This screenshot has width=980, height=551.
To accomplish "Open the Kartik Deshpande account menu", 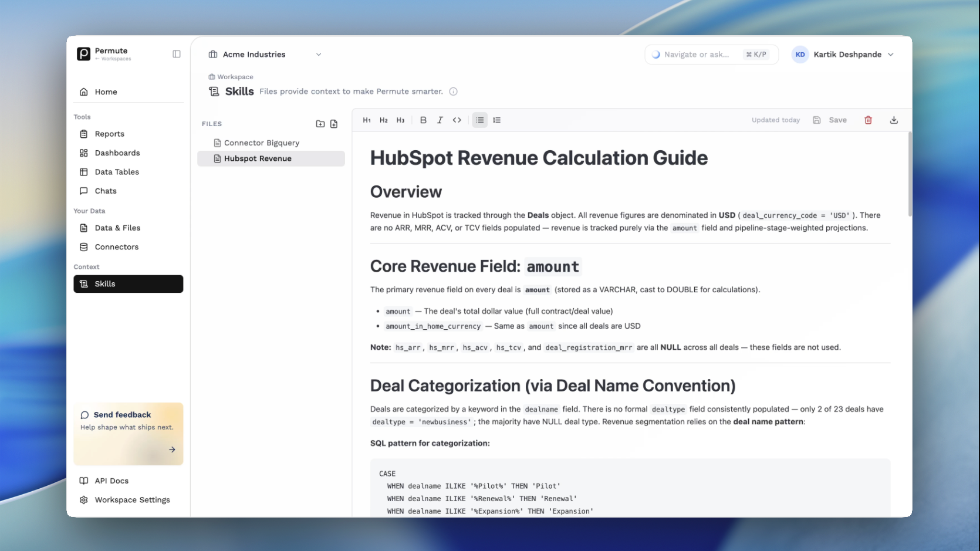I will (843, 55).
